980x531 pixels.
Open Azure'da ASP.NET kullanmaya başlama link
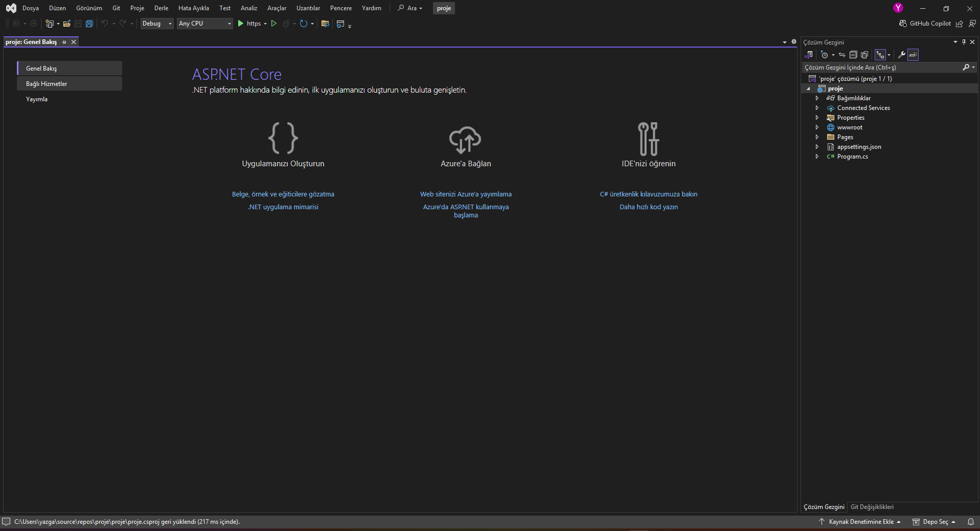click(466, 211)
